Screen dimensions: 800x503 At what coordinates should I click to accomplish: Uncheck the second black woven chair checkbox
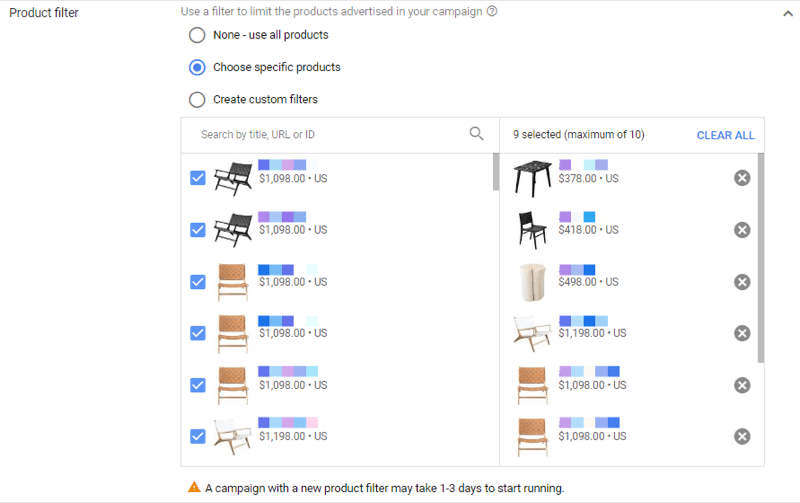198,230
